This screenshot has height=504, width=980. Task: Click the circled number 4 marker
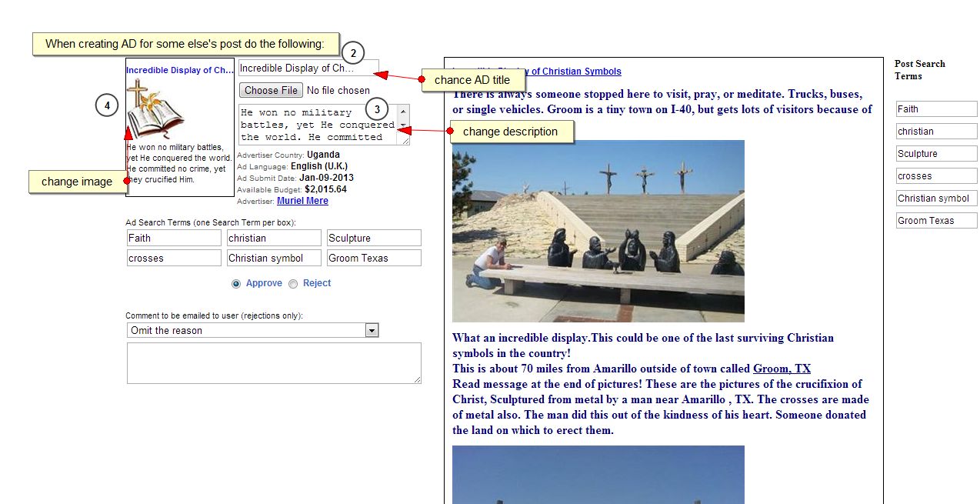coord(107,105)
